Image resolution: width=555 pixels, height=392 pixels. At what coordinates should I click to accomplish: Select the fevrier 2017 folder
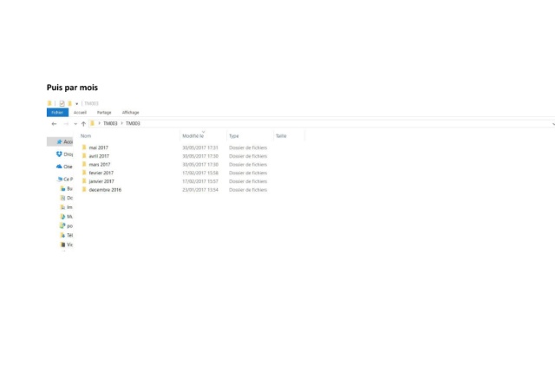tap(101, 173)
